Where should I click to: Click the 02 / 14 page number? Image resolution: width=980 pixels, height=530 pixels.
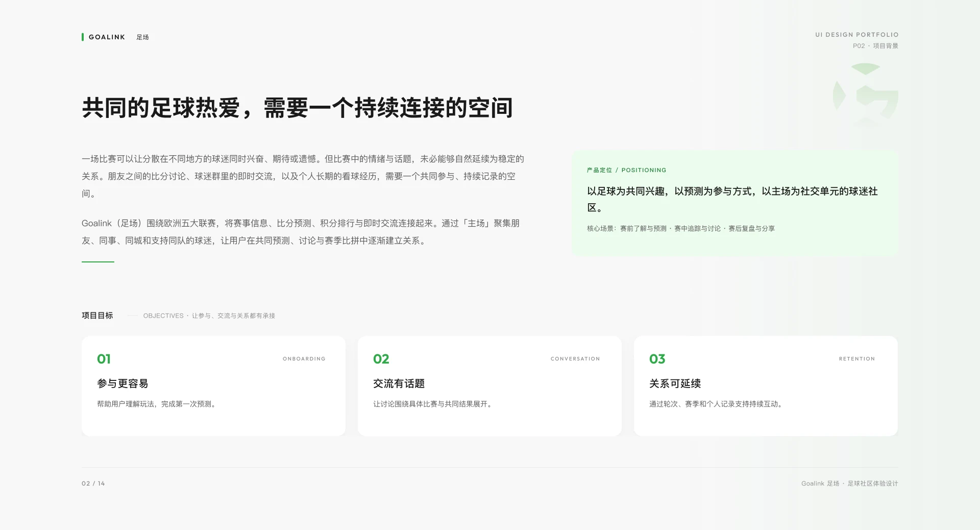pos(93,484)
